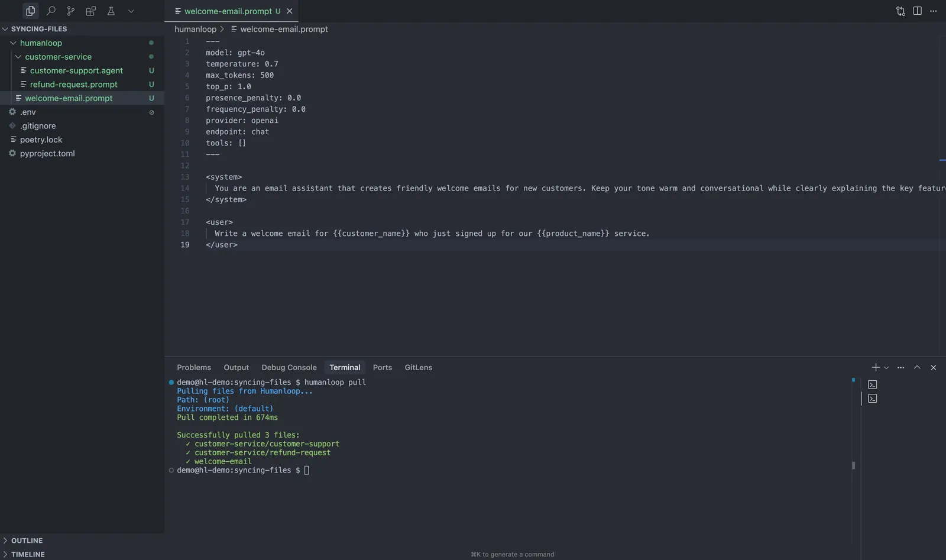This screenshot has width=946, height=560.
Task: Open the terminal launch profile dropdown
Action: [886, 368]
